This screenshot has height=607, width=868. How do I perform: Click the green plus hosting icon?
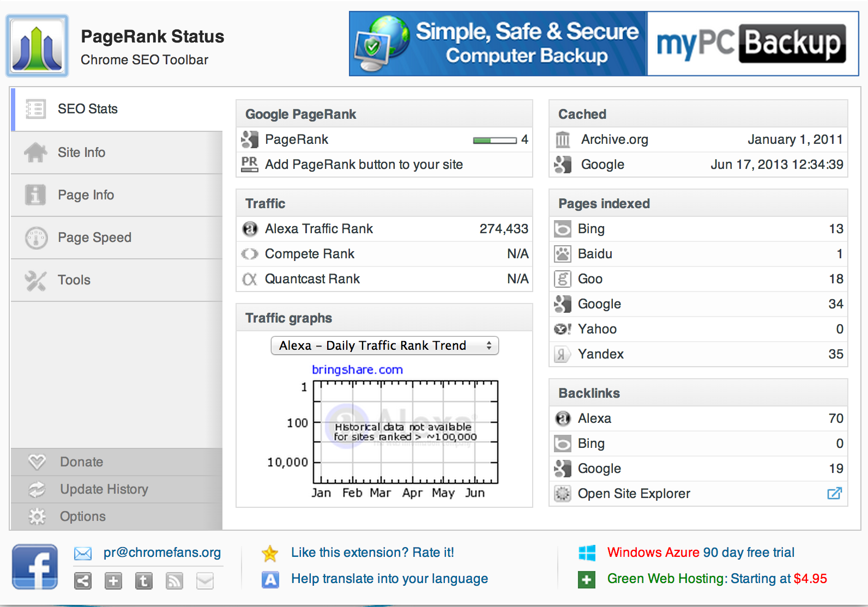(587, 580)
